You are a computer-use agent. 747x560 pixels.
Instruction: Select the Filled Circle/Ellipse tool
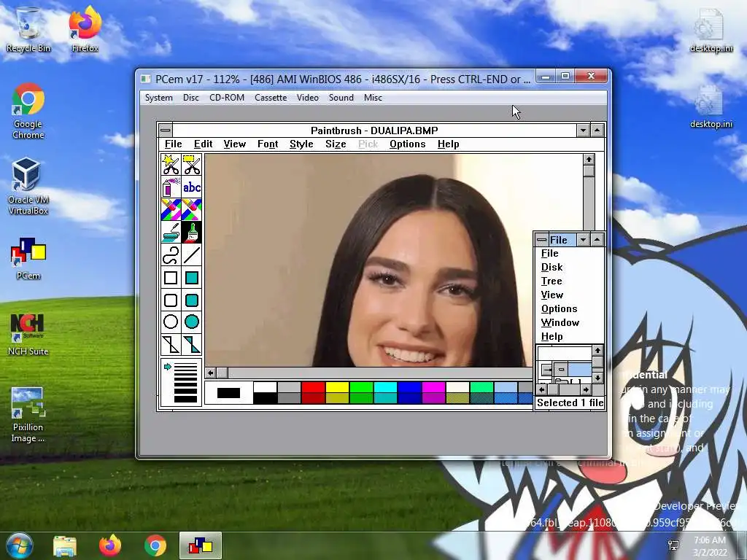pyautogui.click(x=192, y=322)
